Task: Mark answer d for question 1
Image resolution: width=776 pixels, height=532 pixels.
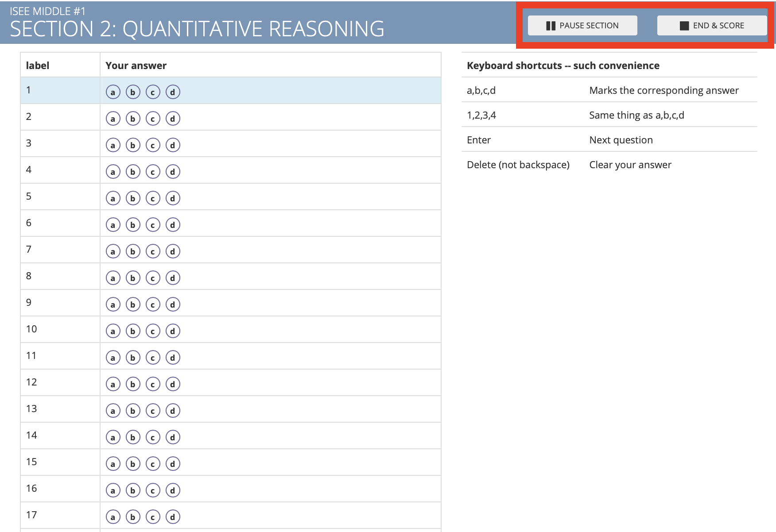Action: [x=173, y=92]
